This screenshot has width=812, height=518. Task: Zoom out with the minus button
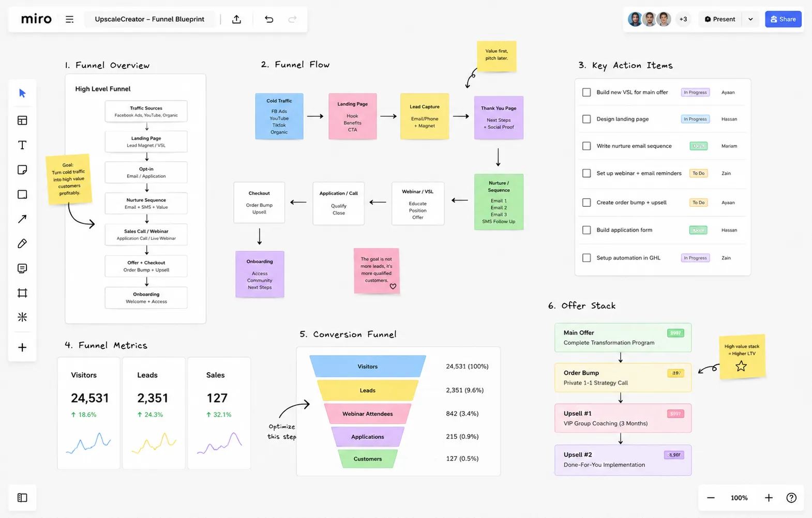tap(711, 498)
